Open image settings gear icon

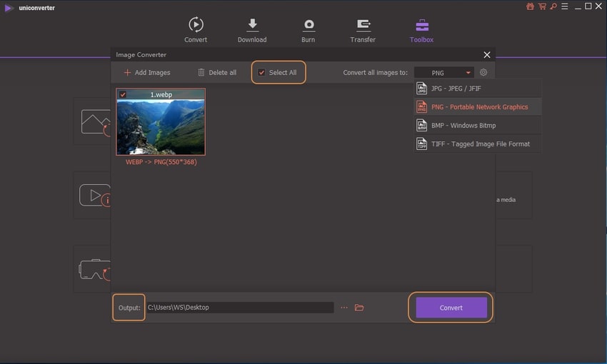(x=483, y=73)
